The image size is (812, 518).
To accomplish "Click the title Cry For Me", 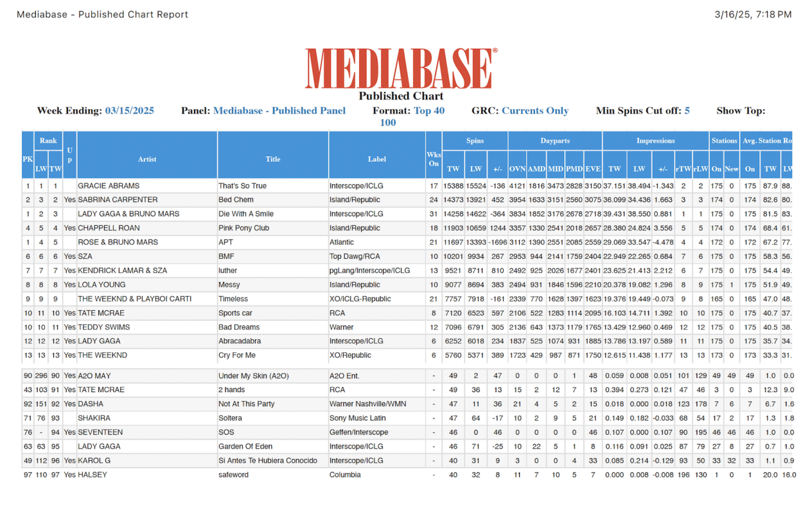I will (237, 356).
